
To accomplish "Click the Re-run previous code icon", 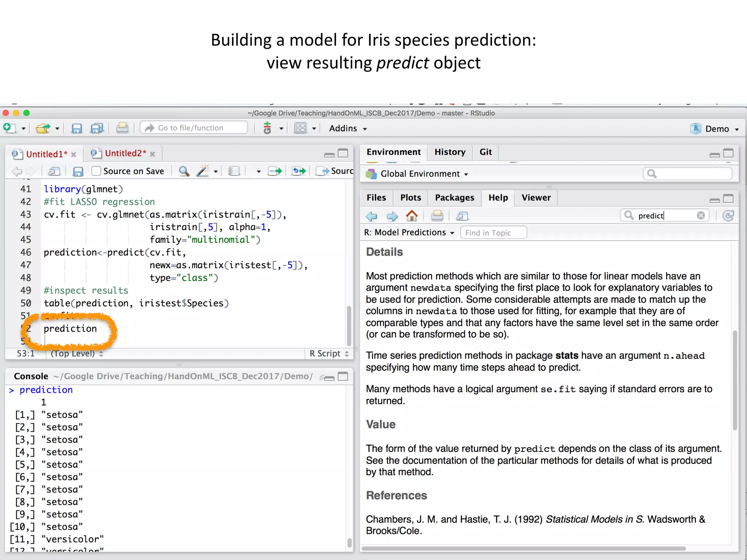I will coord(299,171).
